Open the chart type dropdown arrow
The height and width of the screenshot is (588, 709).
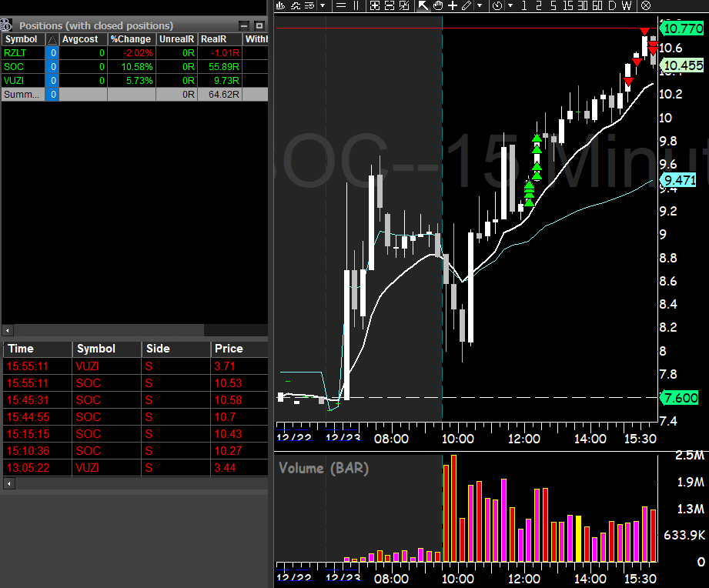[322, 6]
